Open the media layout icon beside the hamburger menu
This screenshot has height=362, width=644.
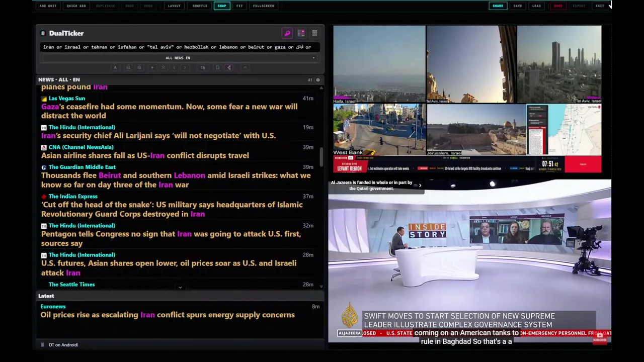coord(301,33)
